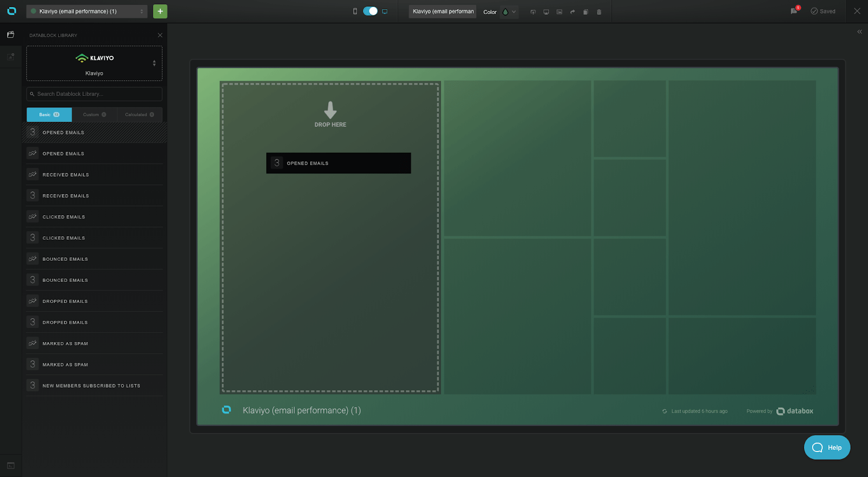
Task: Click the first toolbar icon after Color dropdown
Action: (533, 12)
